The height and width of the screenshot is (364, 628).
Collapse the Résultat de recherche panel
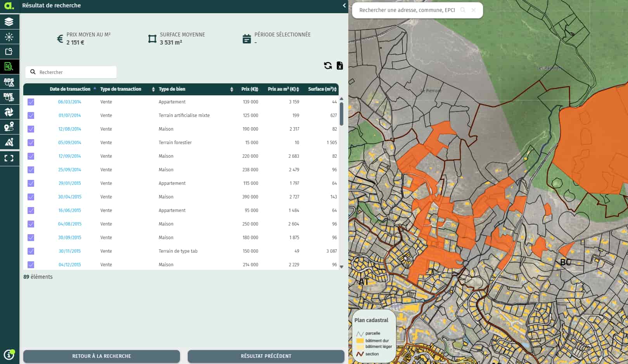344,5
